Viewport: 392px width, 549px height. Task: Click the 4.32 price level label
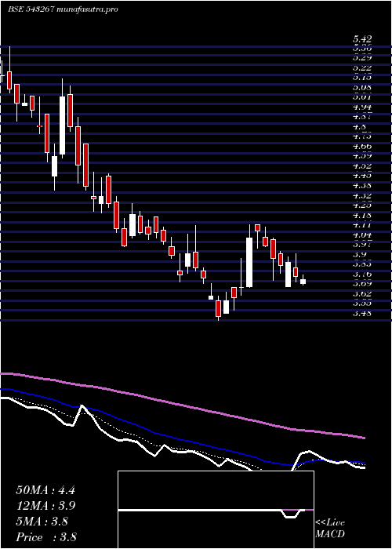362,196
